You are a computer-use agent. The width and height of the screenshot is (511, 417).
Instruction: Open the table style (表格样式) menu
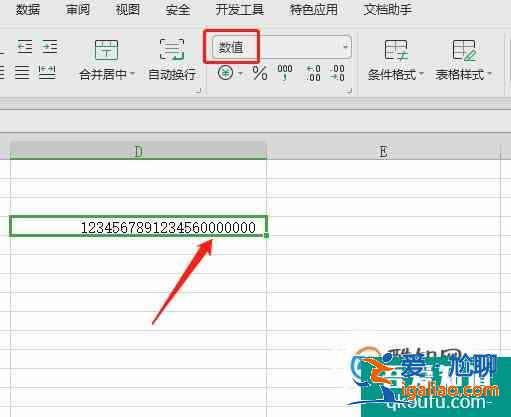(463, 60)
